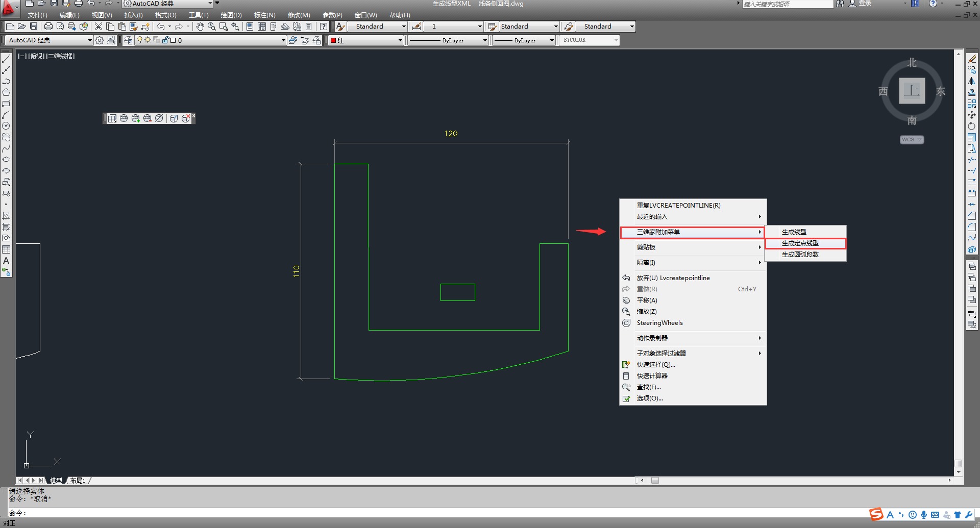Open the 红 color dropdown
This screenshot has height=528, width=980.
coord(366,40)
